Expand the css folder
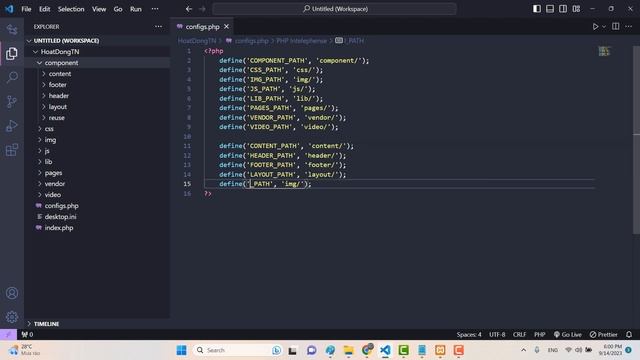Image resolution: width=640 pixels, height=360 pixels. (x=49, y=129)
